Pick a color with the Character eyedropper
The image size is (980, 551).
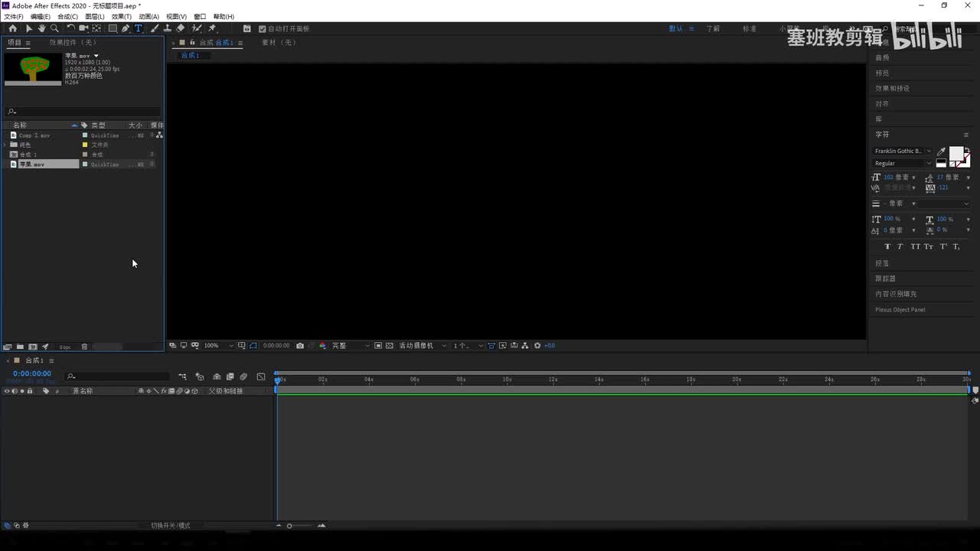941,152
